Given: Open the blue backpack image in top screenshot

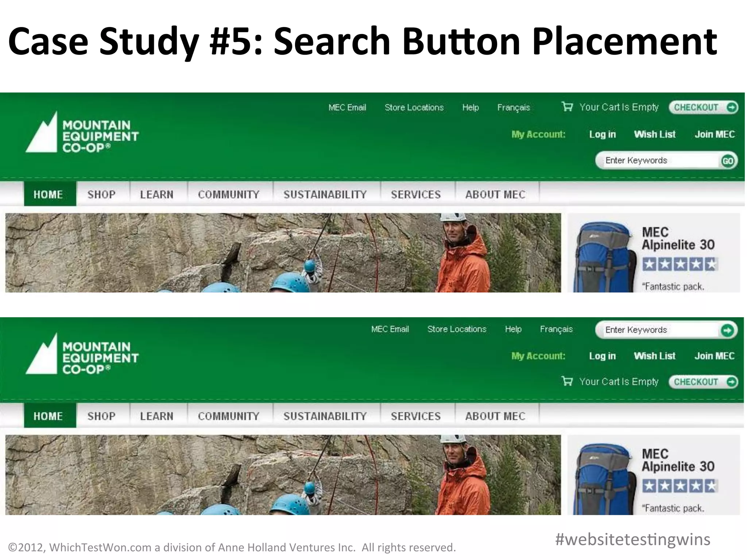Looking at the screenshot, I should 605,257.
